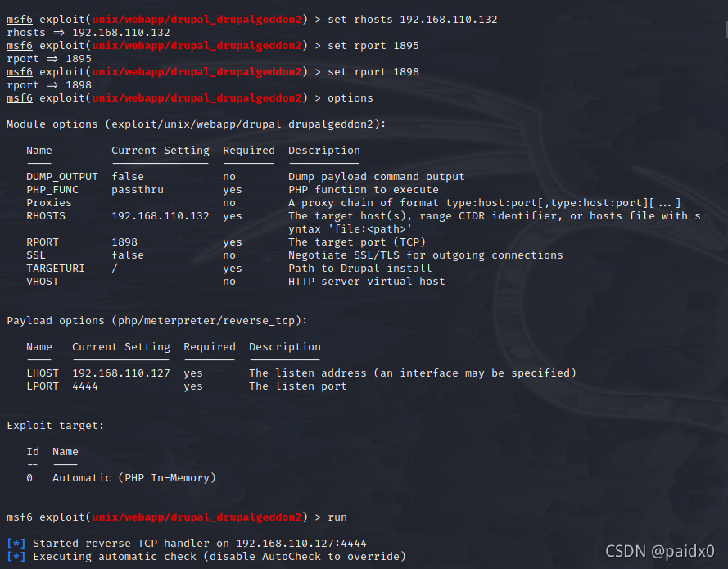Click the 'Executing automatic check' status line
728x569 pixels.
(206, 557)
